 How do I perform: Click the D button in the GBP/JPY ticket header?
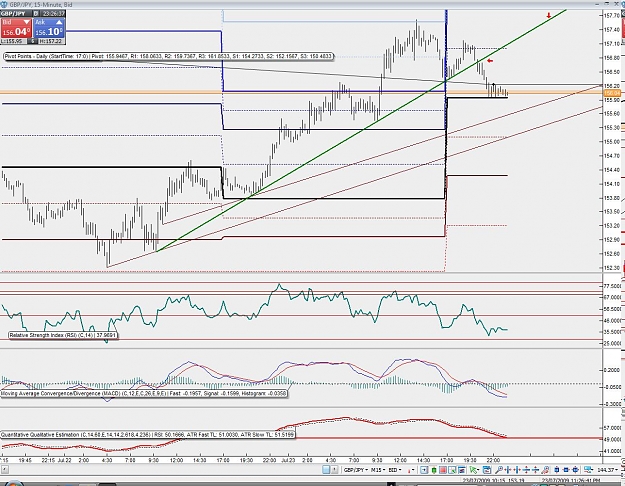tap(35, 14)
